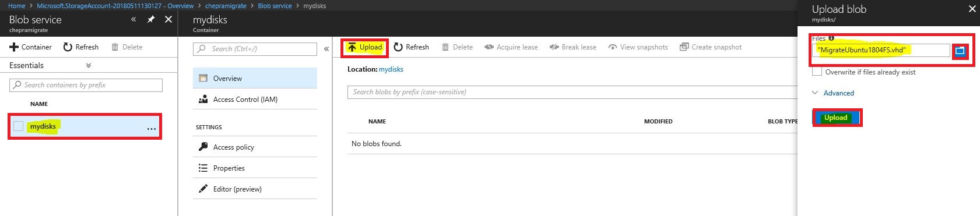Select the mydisks container row
The width and height of the screenshot is (980, 216).
coord(85,126)
